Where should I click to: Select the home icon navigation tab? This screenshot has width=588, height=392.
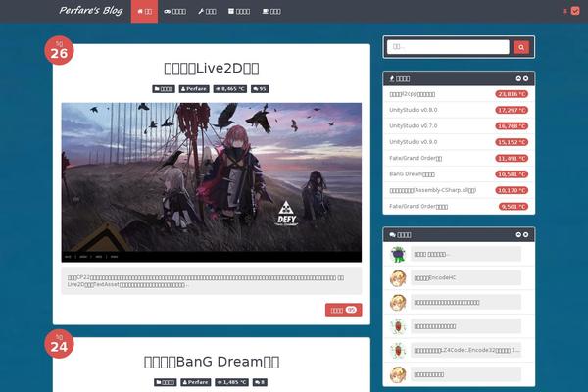(144, 11)
